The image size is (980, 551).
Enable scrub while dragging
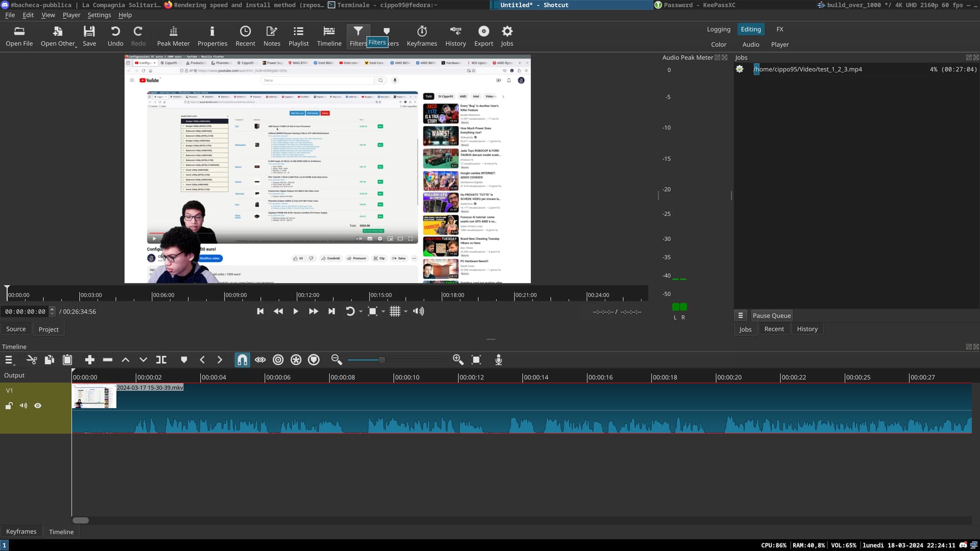260,360
